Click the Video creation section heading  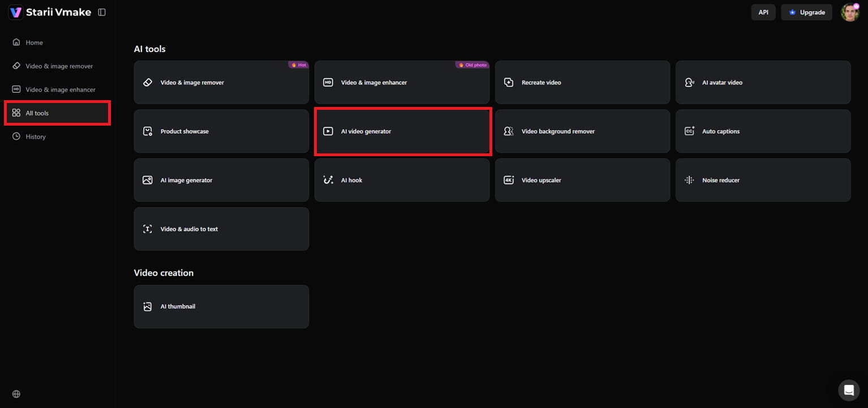tap(164, 273)
